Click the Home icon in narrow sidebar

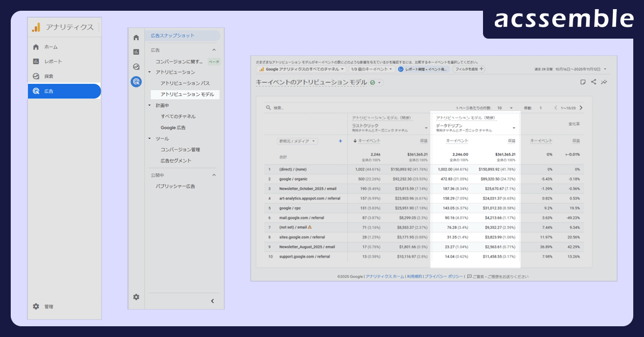pyautogui.click(x=136, y=38)
